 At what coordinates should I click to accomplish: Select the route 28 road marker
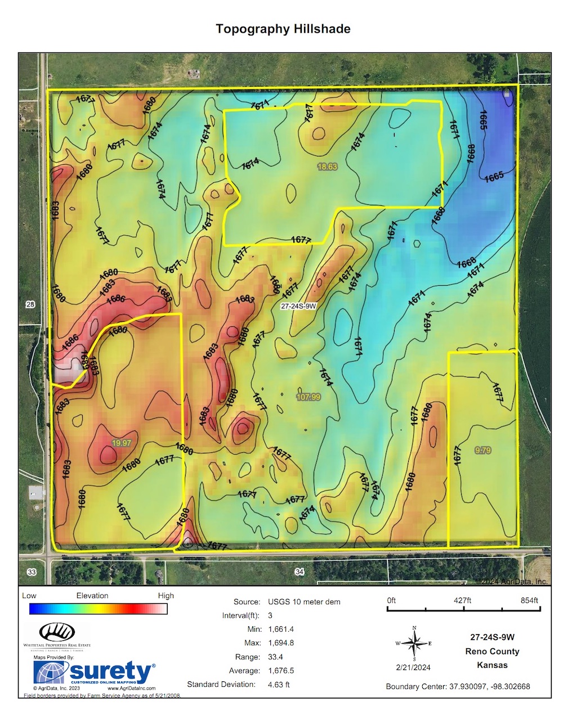click(x=30, y=304)
